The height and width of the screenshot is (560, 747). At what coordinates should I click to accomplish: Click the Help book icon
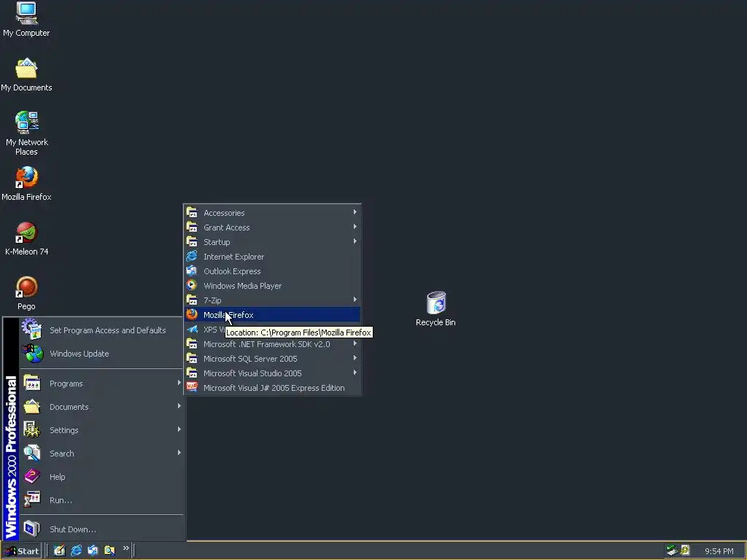pos(32,476)
